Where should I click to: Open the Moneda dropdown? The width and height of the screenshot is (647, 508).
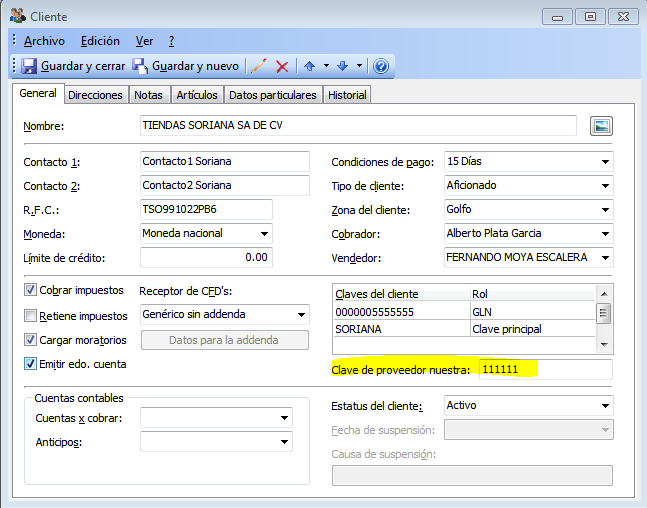coord(264,234)
